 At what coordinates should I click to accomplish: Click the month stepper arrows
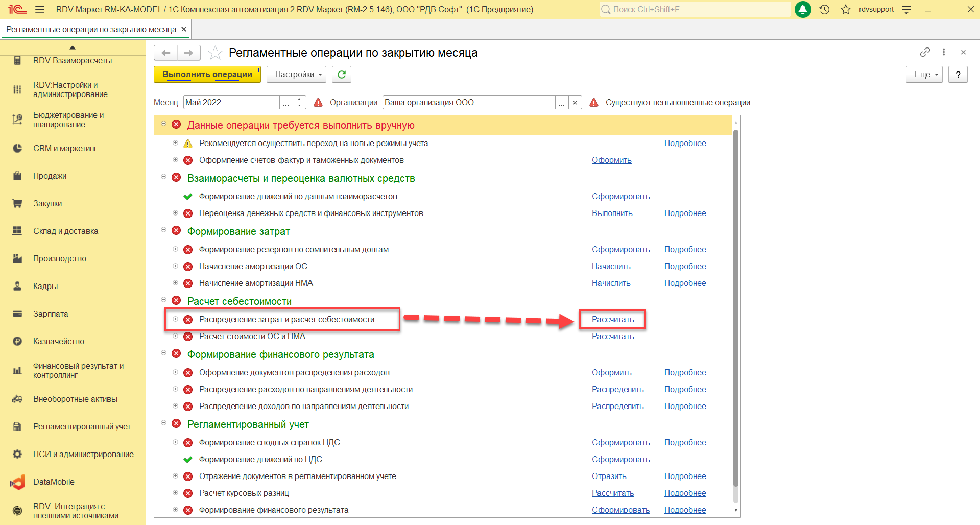pyautogui.click(x=300, y=103)
